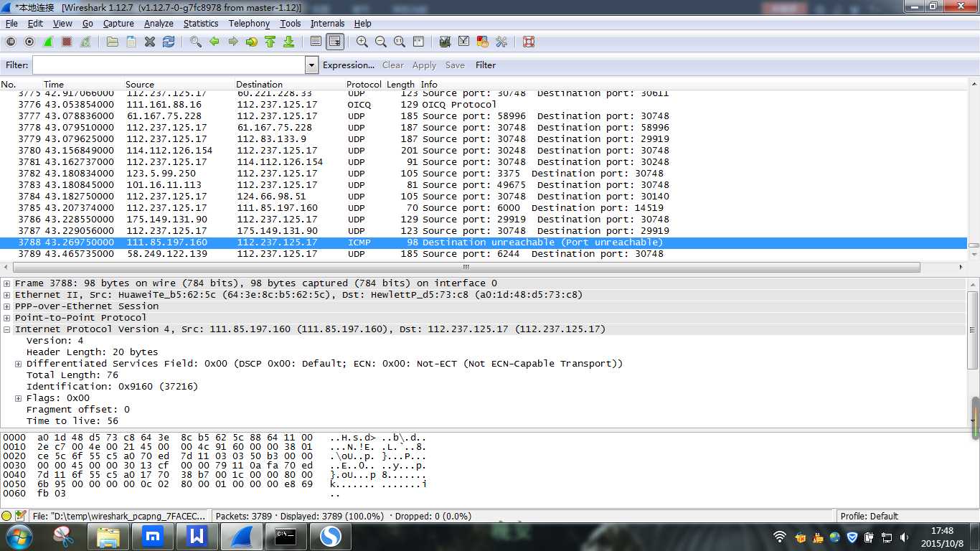
Task: Stop the running capture (red square)
Action: tap(67, 42)
